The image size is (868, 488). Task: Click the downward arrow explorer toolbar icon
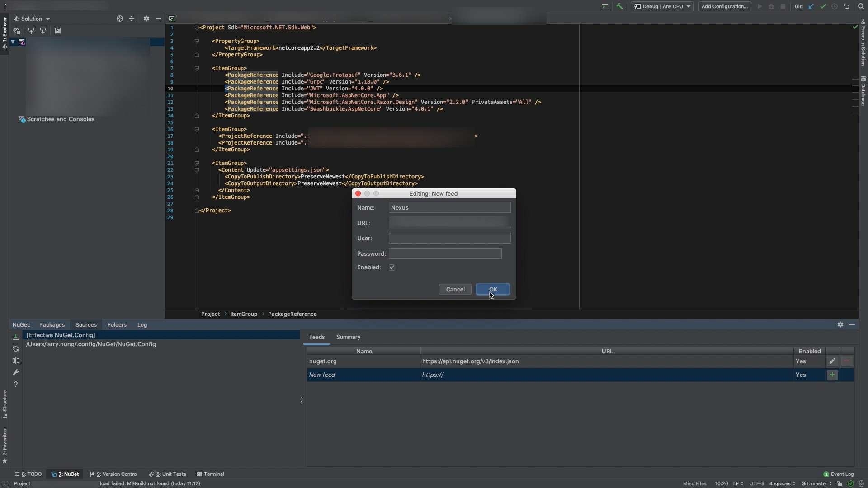(x=43, y=31)
